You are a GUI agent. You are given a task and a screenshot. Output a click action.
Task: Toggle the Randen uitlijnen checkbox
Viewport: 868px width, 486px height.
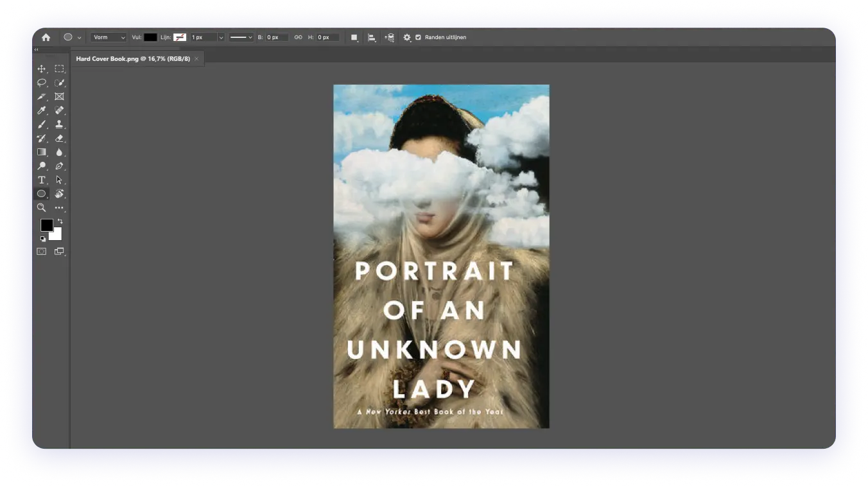pos(419,37)
